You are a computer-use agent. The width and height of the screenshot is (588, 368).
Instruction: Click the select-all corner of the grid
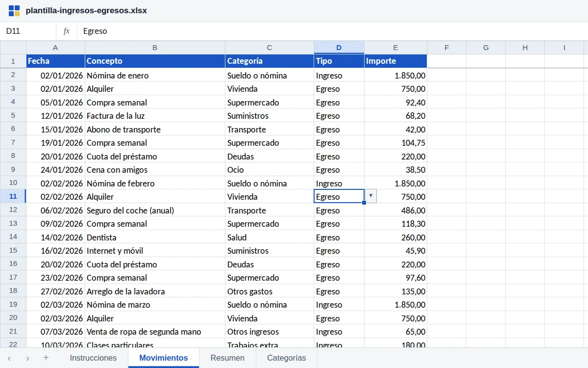(13, 48)
